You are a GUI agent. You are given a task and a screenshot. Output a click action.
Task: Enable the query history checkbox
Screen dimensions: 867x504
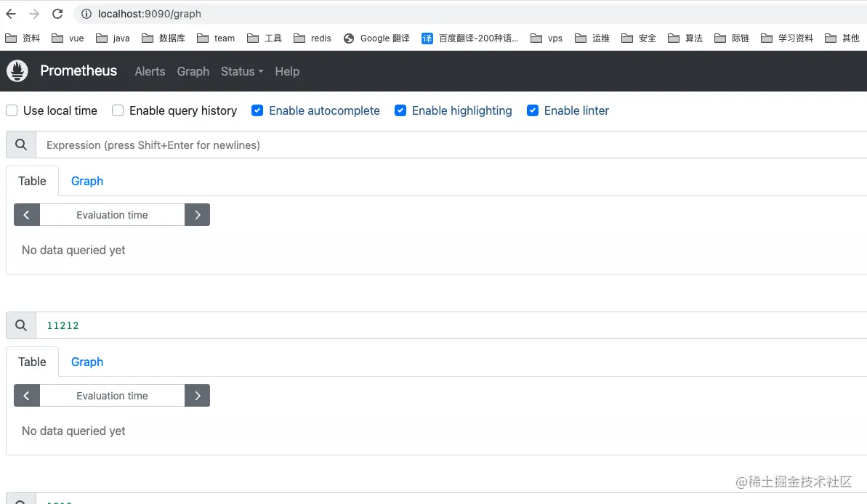[118, 110]
